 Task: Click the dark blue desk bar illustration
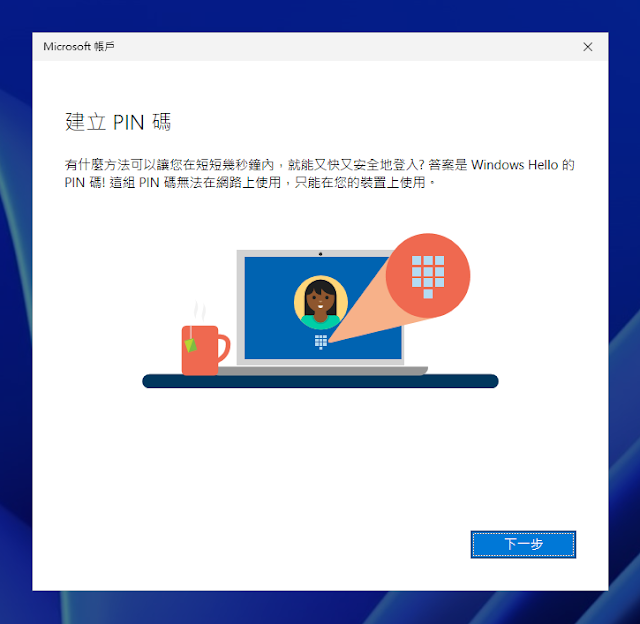(320, 381)
